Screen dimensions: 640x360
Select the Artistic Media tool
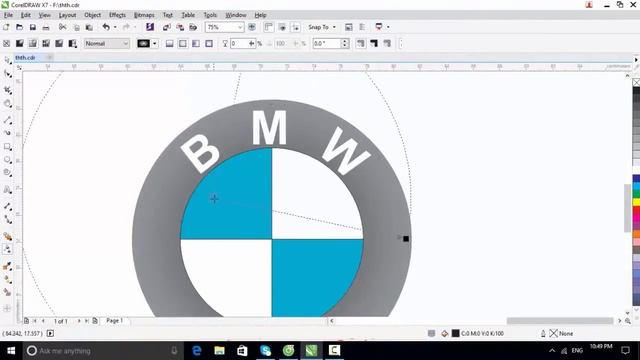[7, 133]
